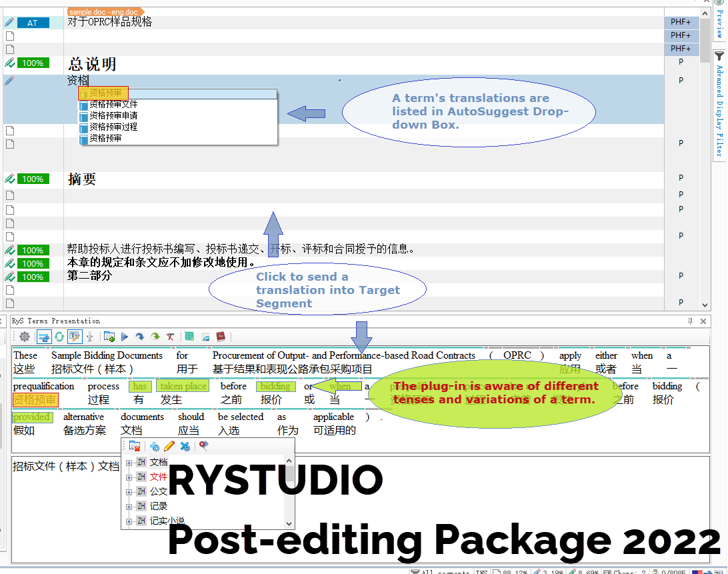Click the add term entry icon
The height and width of the screenshot is (574, 728).
(x=109, y=336)
